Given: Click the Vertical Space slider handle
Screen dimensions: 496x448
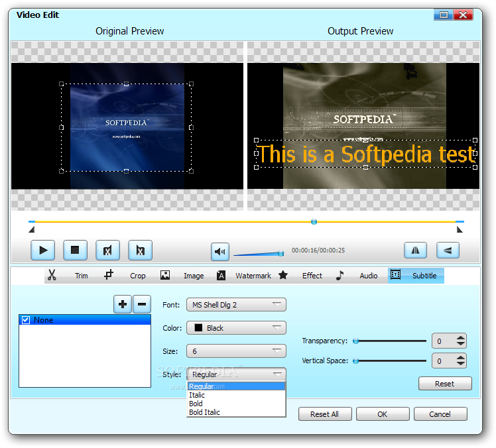Looking at the screenshot, I should (x=356, y=361).
